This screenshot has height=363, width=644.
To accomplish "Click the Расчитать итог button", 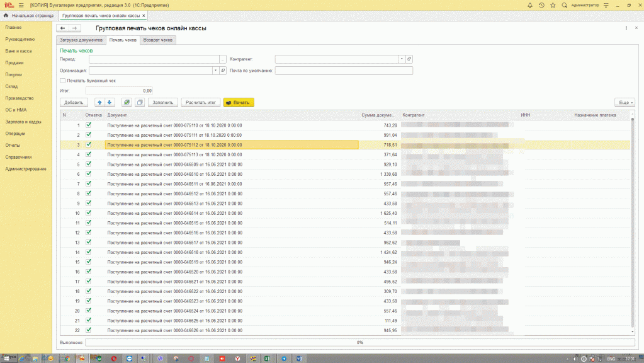I will click(x=201, y=102).
